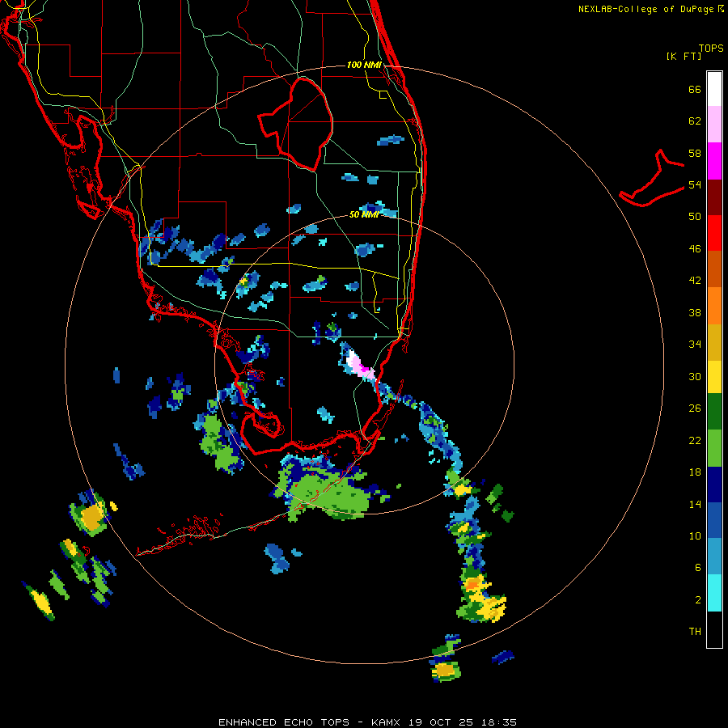Select the black TH swatch at the legend bottom
The width and height of the screenshot is (728, 728).
714,629
